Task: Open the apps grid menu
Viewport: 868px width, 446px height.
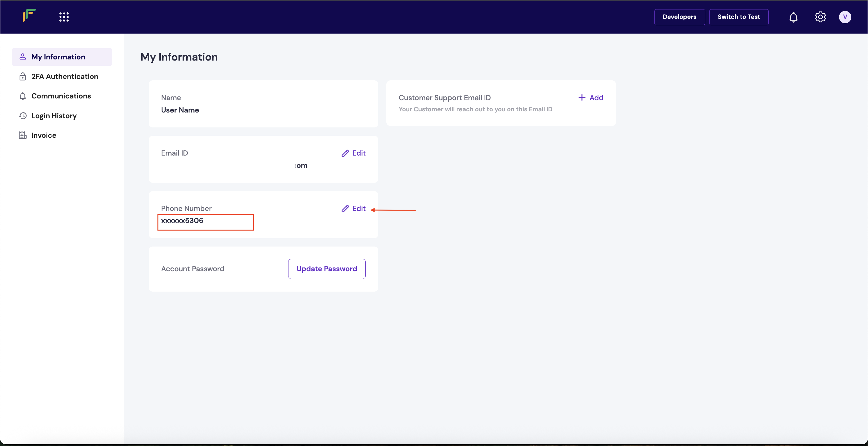Action: [64, 17]
